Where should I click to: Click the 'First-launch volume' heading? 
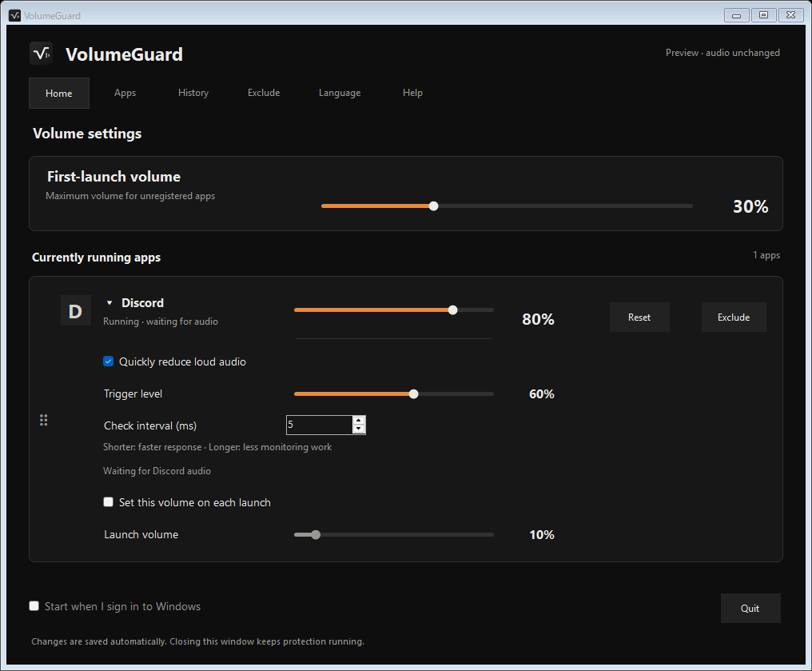point(114,177)
